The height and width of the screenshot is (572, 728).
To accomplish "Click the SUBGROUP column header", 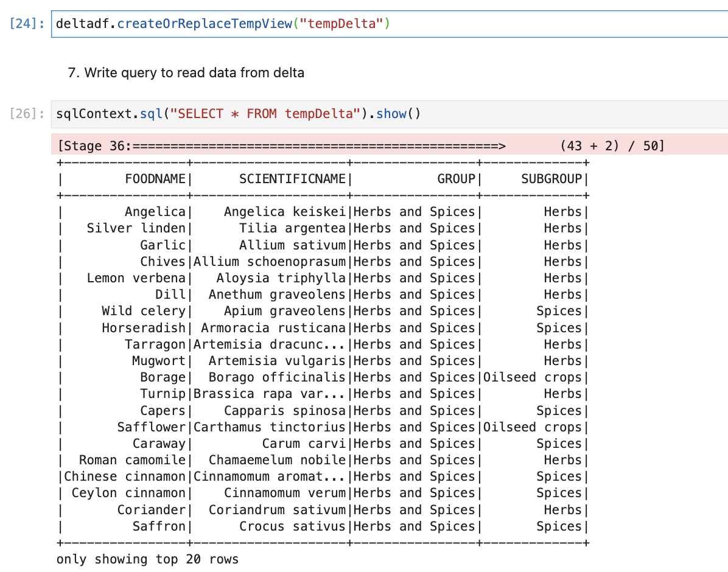I will (551, 179).
